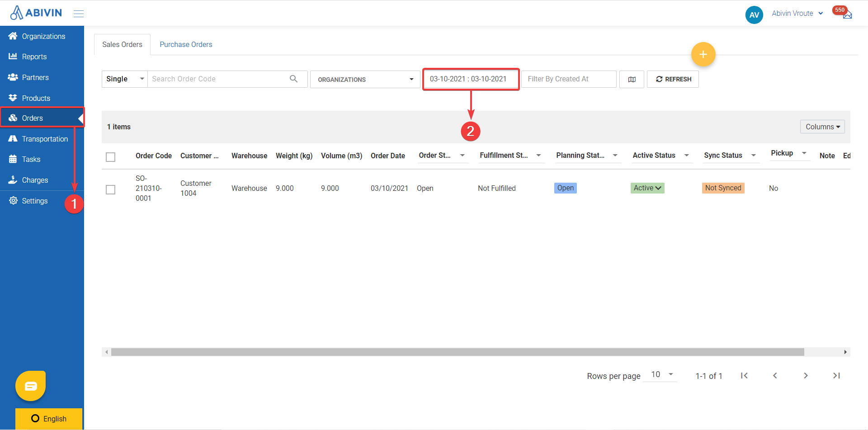This screenshot has width=868, height=430.
Task: Open the Columns dropdown
Action: [x=822, y=127]
